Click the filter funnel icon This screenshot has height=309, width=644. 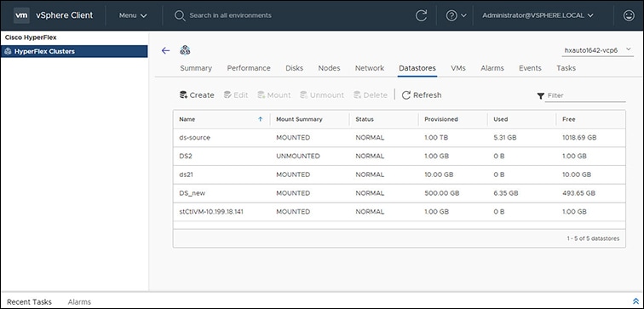coord(540,95)
